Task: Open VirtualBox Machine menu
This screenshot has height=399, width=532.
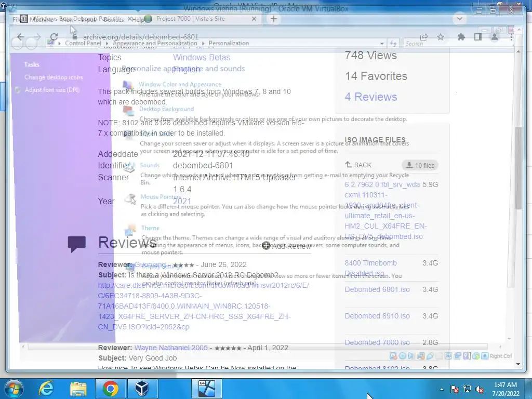Action: [x=41, y=20]
